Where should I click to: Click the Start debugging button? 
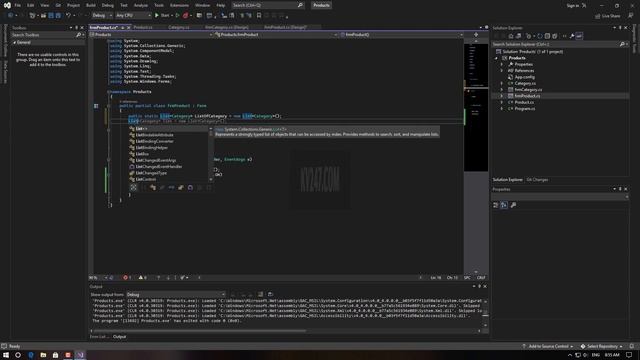[x=162, y=16]
